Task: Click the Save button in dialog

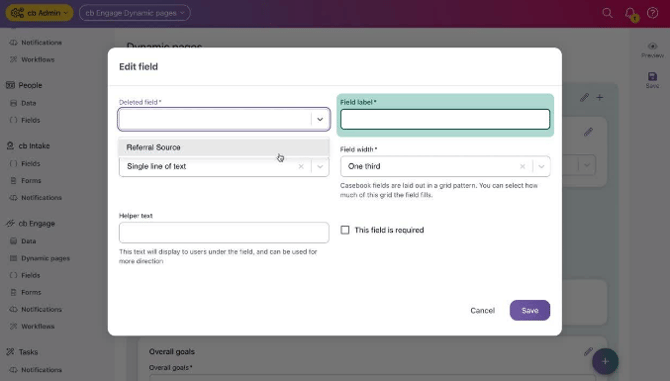Action: point(530,311)
